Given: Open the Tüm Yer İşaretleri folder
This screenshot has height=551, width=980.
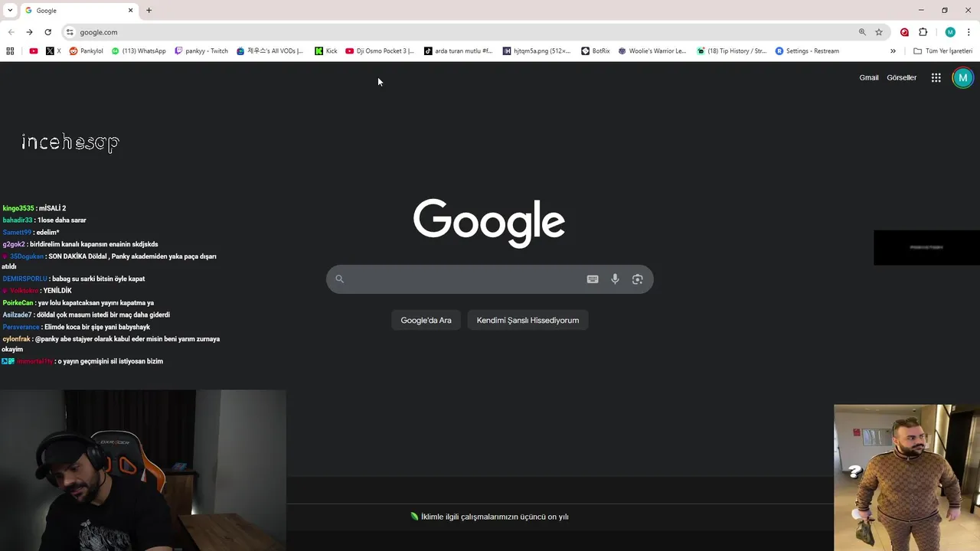Looking at the screenshot, I should (942, 51).
